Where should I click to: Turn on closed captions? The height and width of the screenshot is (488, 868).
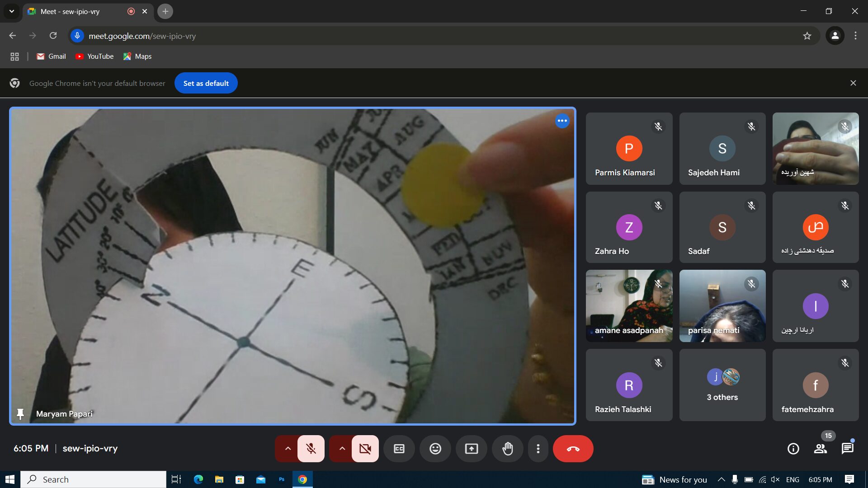(399, 449)
